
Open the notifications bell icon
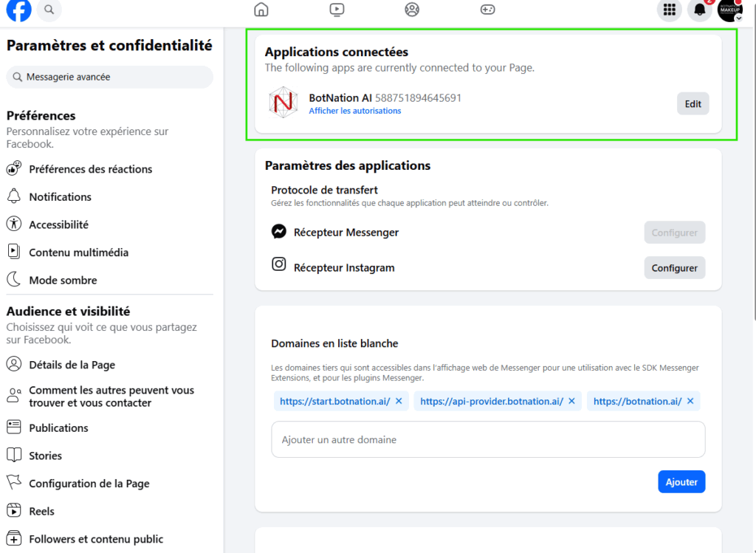pos(700,10)
